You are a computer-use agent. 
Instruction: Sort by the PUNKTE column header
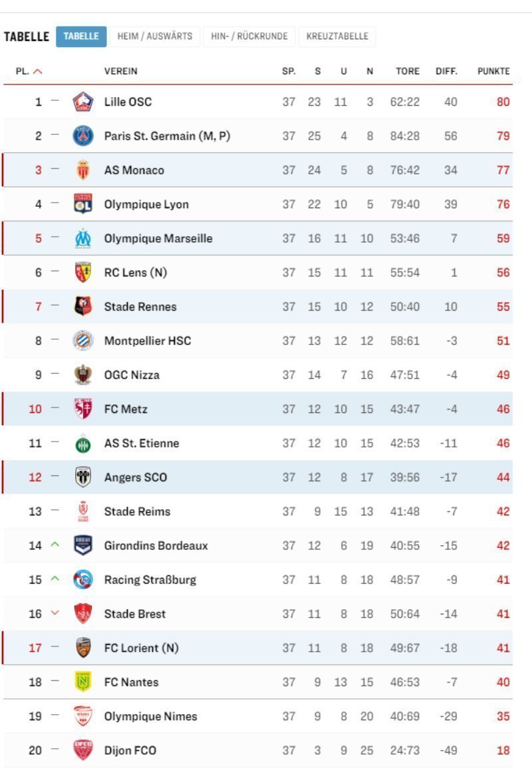[x=493, y=71]
